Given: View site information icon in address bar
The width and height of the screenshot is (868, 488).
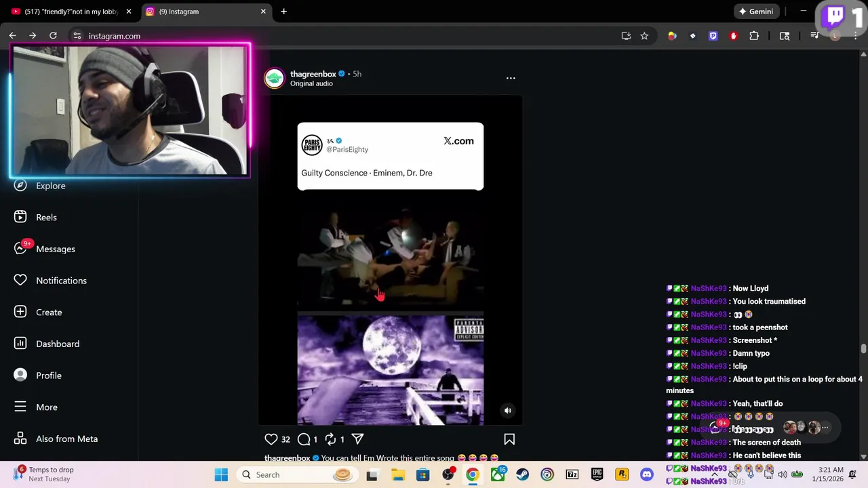Looking at the screenshot, I should tap(77, 36).
